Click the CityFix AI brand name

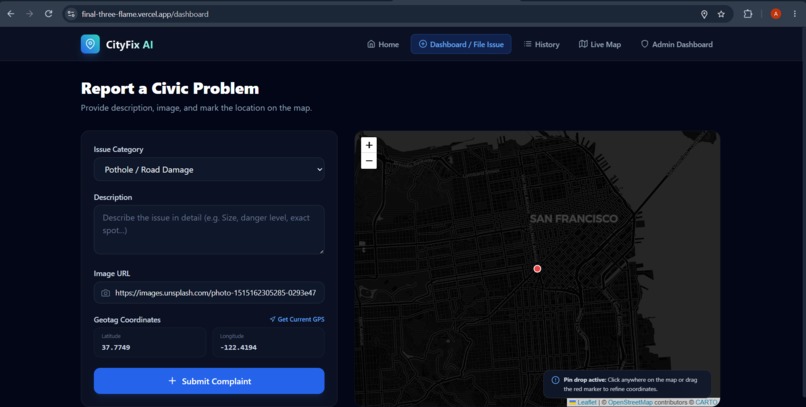130,45
